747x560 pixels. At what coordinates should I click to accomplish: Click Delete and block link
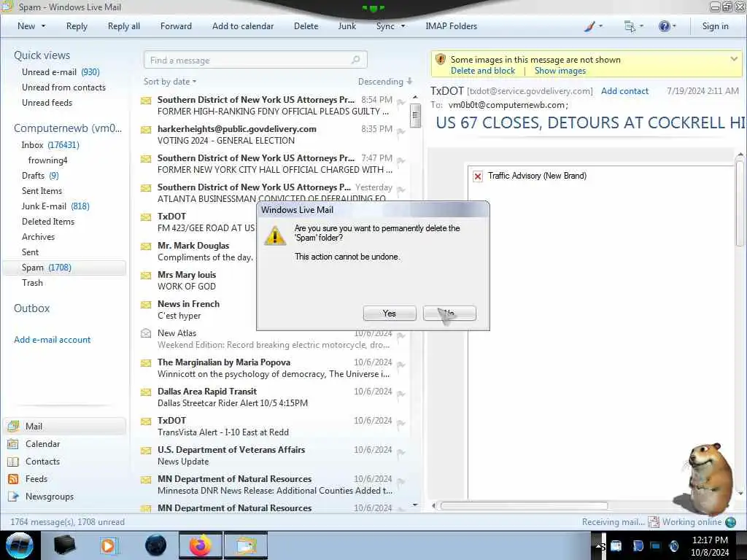[x=483, y=71]
